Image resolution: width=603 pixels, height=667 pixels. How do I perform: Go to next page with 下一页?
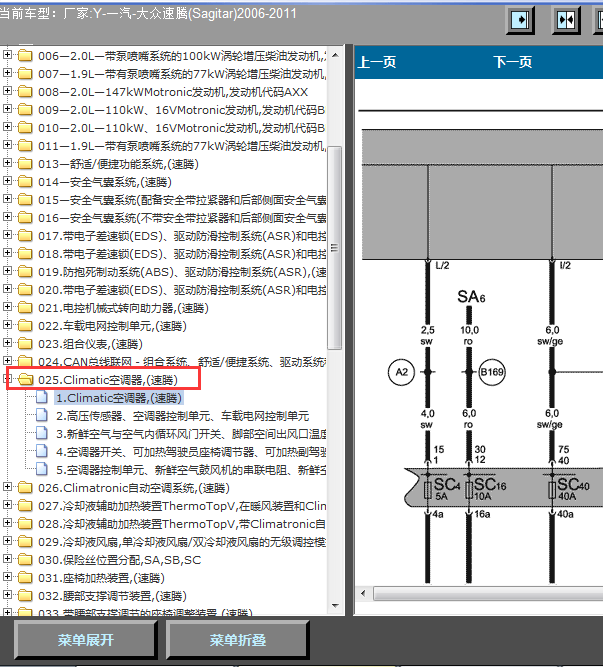[512, 62]
